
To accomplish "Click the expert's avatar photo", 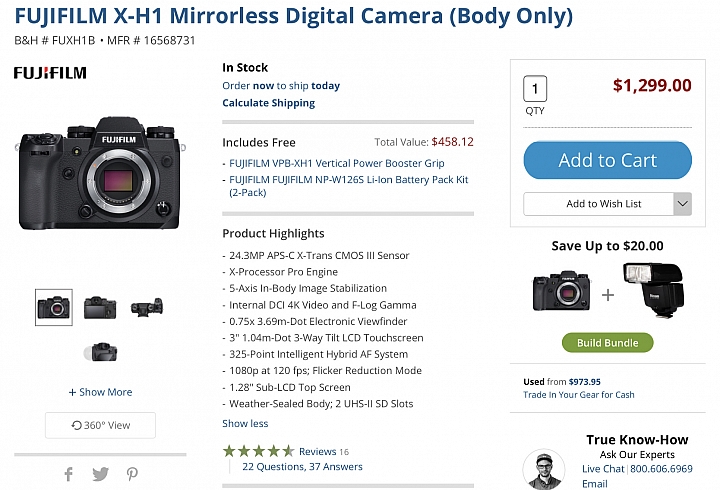I will (544, 469).
